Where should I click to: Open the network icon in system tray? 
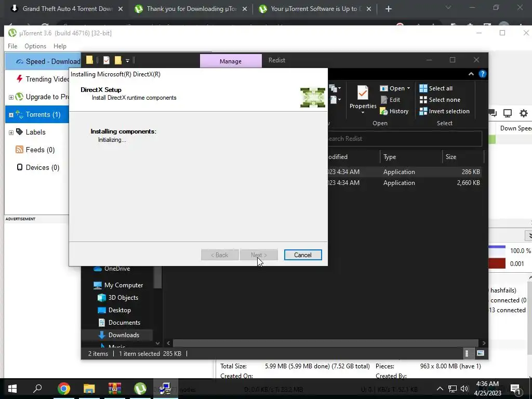point(453,389)
